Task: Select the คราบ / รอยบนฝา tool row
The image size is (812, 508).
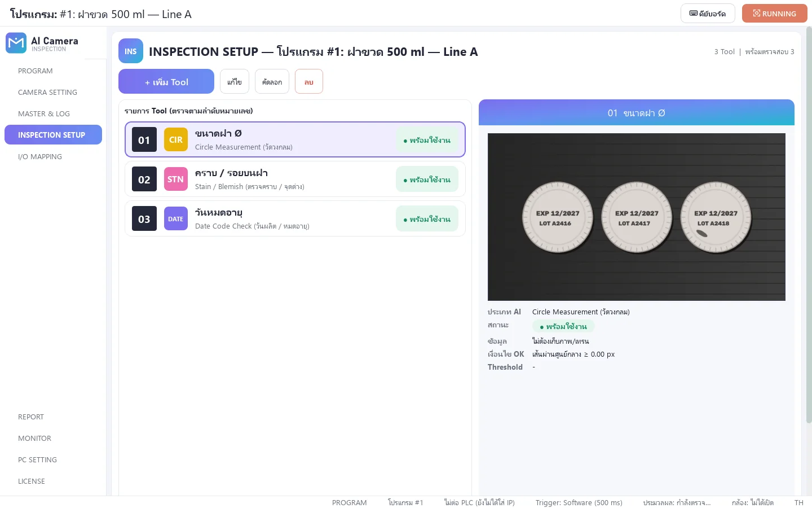Action: coord(295,179)
